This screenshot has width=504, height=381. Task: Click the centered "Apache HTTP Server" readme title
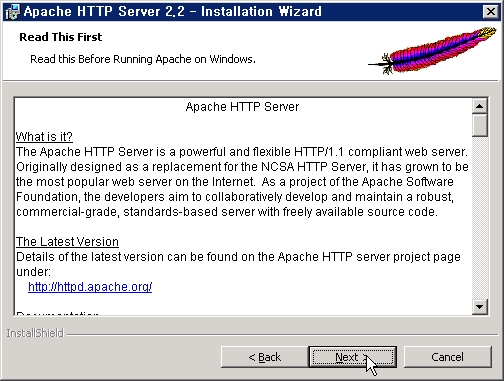(x=242, y=107)
